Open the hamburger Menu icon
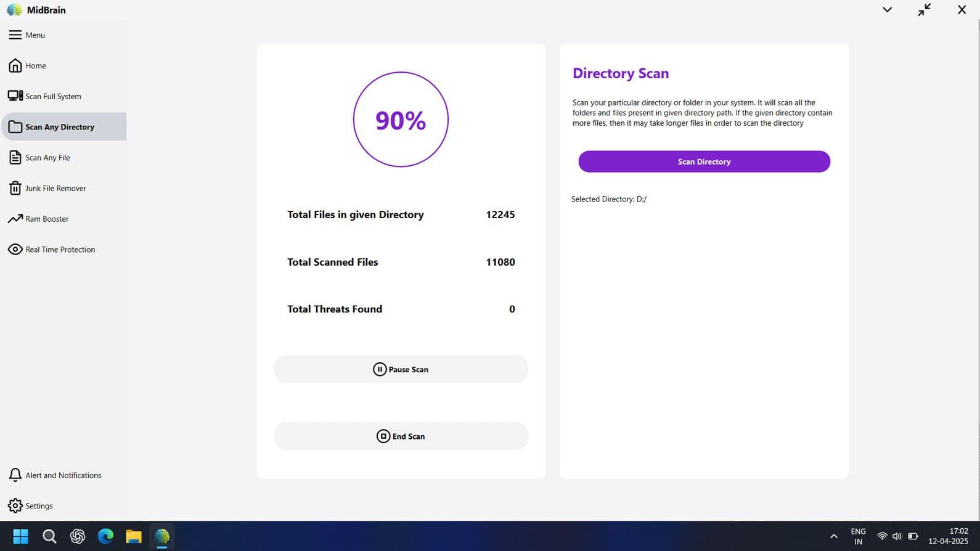Image resolution: width=980 pixels, height=551 pixels. pyautogui.click(x=15, y=35)
